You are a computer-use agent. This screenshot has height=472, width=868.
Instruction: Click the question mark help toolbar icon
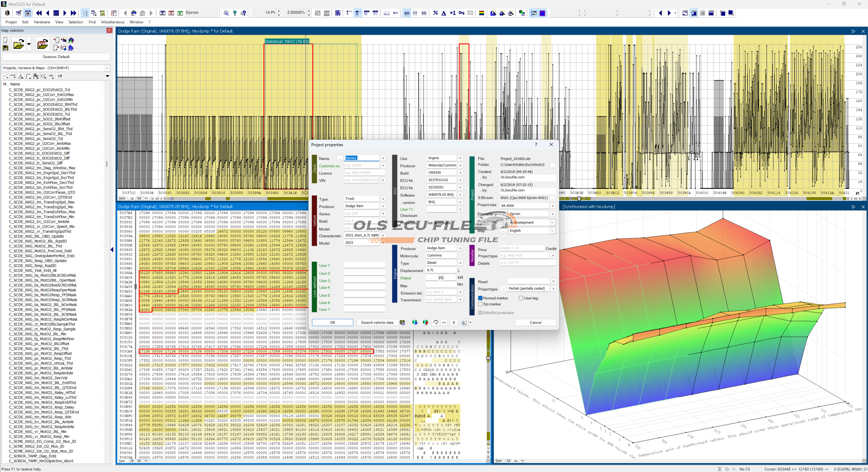(x=235, y=13)
